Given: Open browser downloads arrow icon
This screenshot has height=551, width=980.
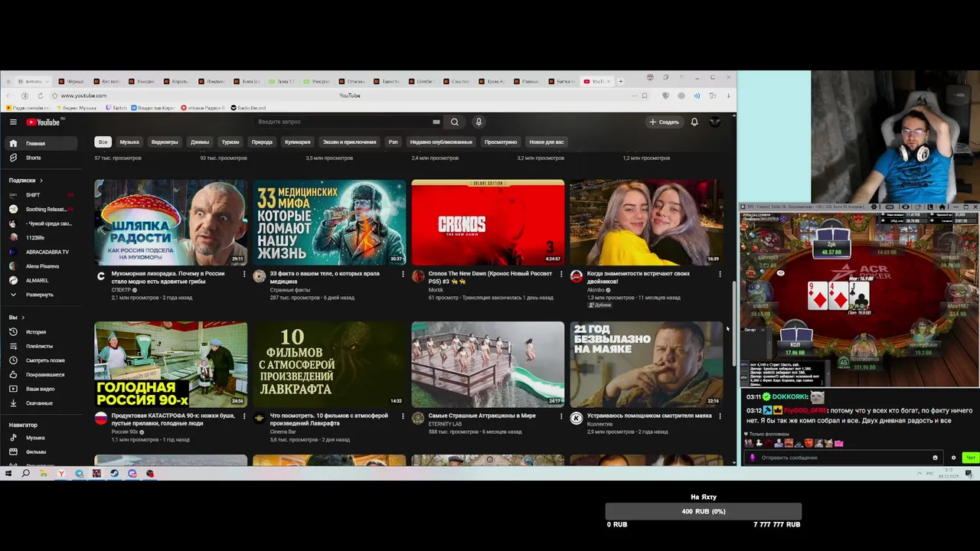Looking at the screenshot, I should tap(728, 96).
